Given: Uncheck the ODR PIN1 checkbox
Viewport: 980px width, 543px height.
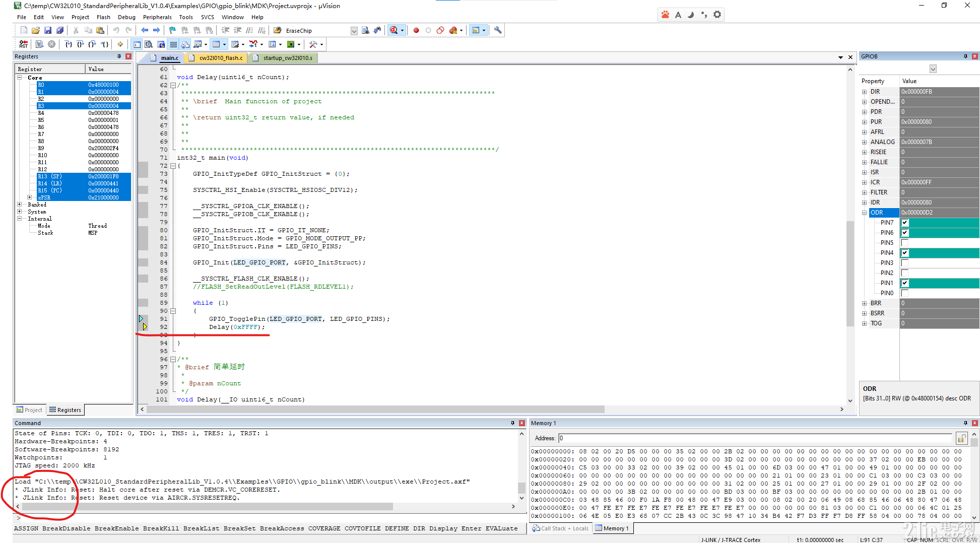Looking at the screenshot, I should pyautogui.click(x=905, y=283).
